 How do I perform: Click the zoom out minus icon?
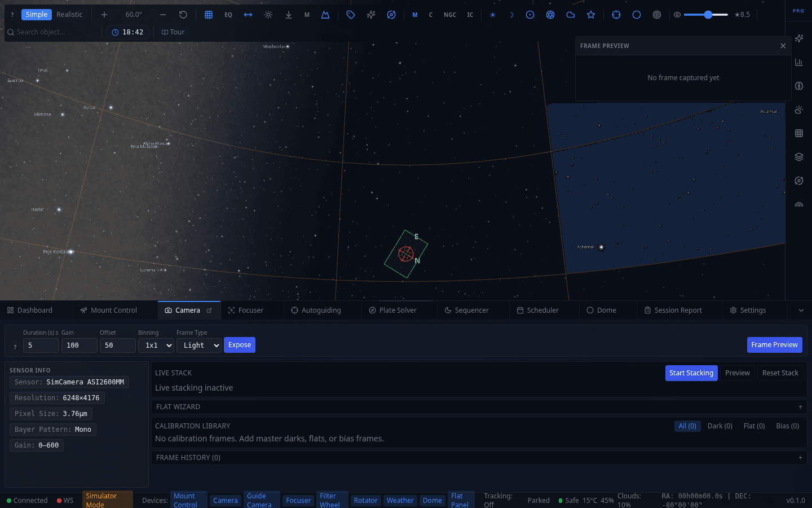(163, 15)
